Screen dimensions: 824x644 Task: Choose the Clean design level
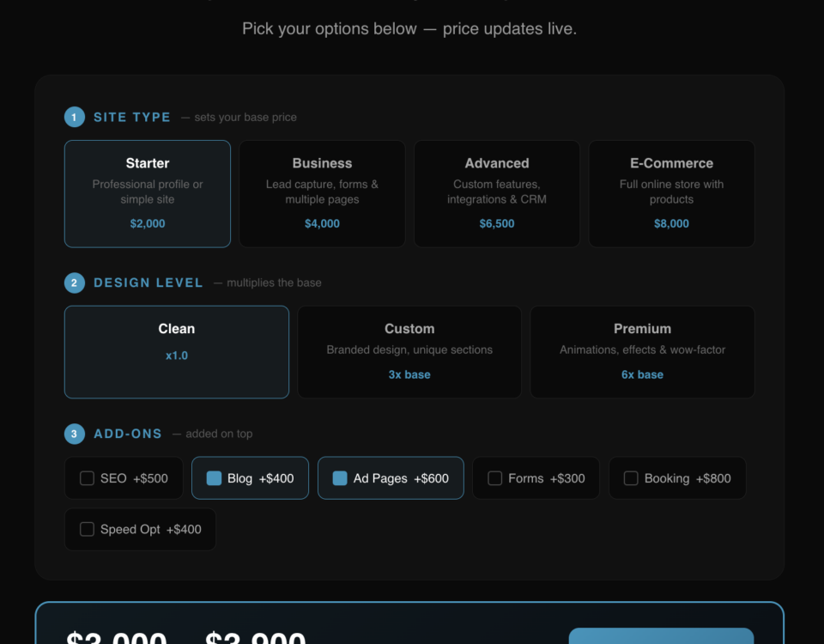pyautogui.click(x=177, y=352)
